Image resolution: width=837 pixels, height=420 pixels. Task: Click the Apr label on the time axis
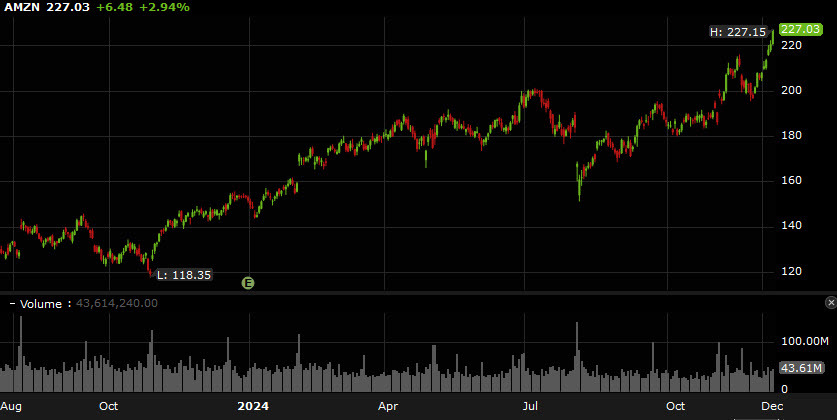click(x=388, y=406)
